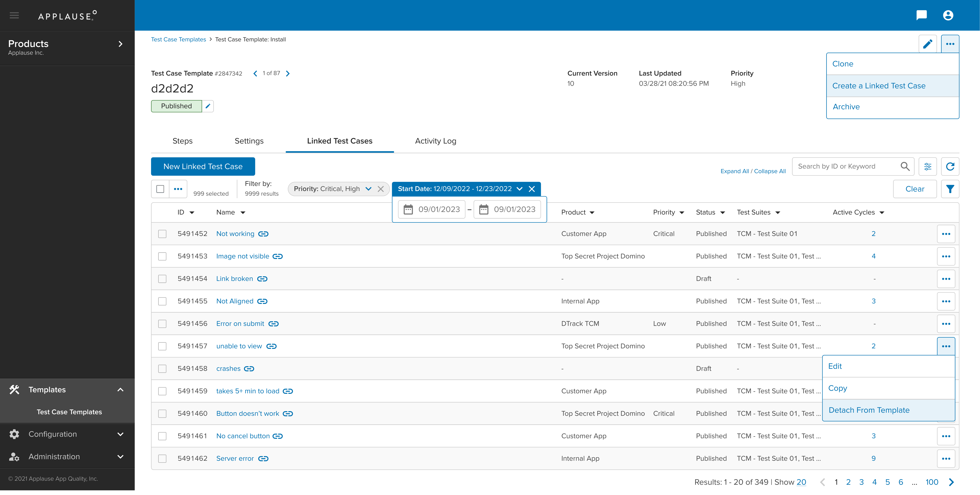Select checkbox for row 5491454
Viewport: 980px width, 495px height.
(162, 279)
